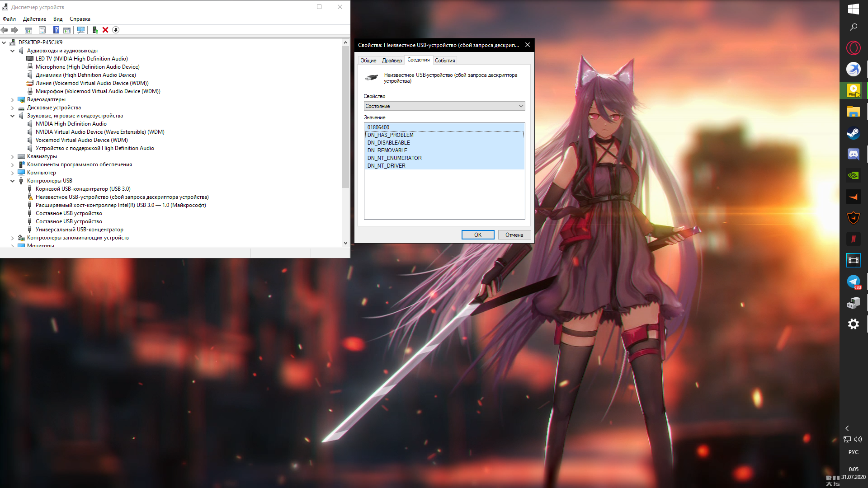Switch to the События tab
Screen dimensions: 868x488
pyautogui.click(x=445, y=61)
